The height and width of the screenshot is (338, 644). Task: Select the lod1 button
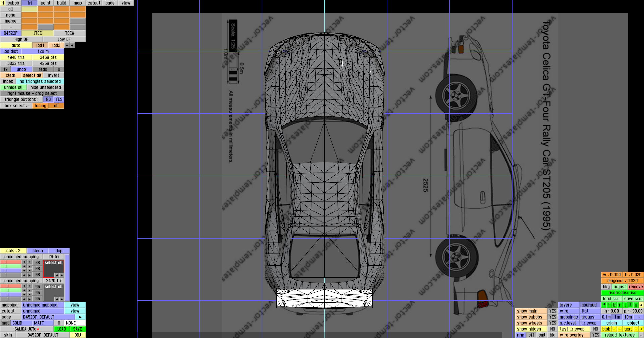pyautogui.click(x=40, y=45)
